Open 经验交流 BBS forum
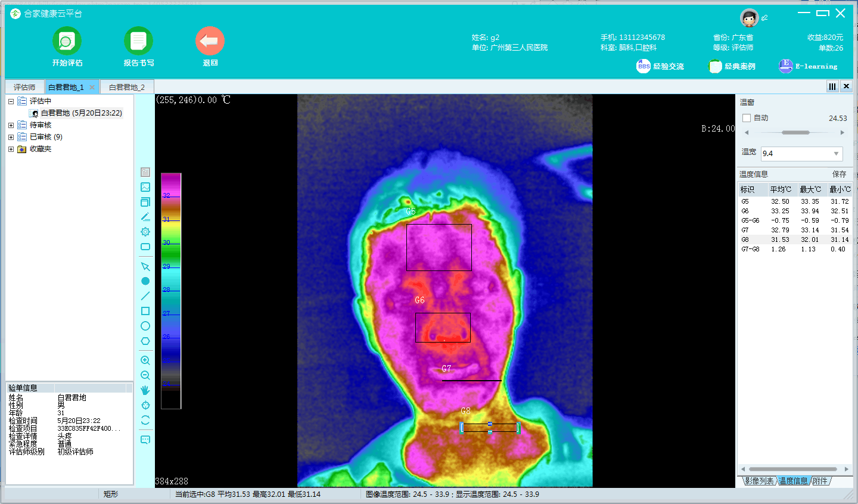The image size is (858, 504). [x=660, y=66]
